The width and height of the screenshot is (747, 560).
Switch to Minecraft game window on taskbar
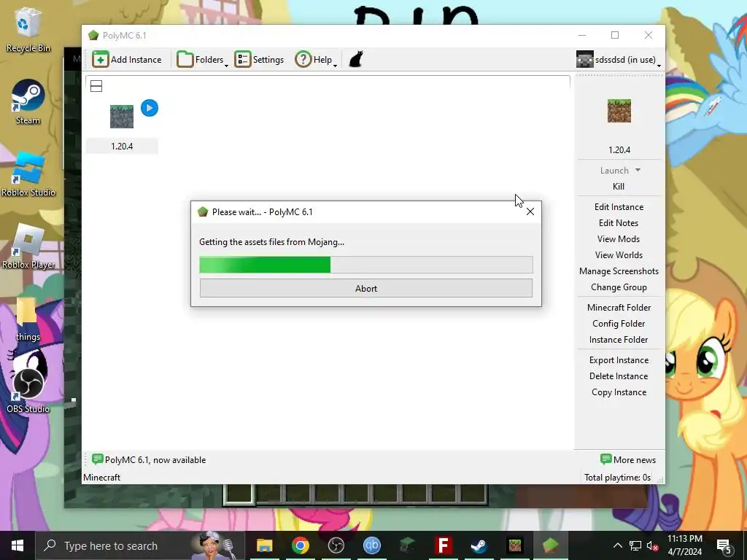pos(514,545)
